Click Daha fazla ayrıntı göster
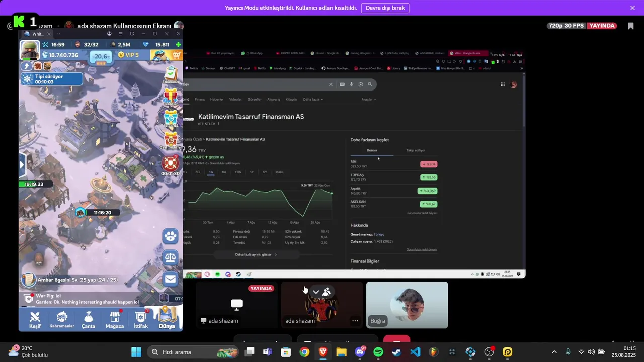Viewport: 644px width, 362px height. (256, 254)
